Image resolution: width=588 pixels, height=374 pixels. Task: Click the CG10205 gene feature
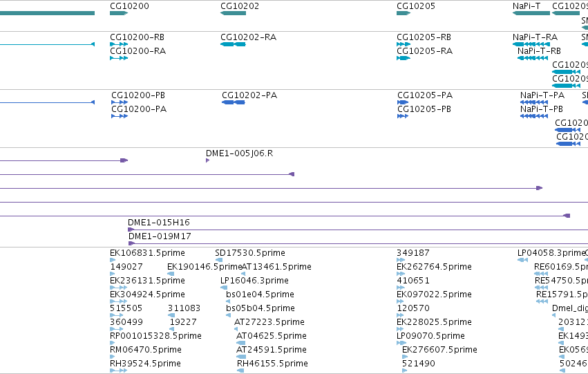coord(404,13)
